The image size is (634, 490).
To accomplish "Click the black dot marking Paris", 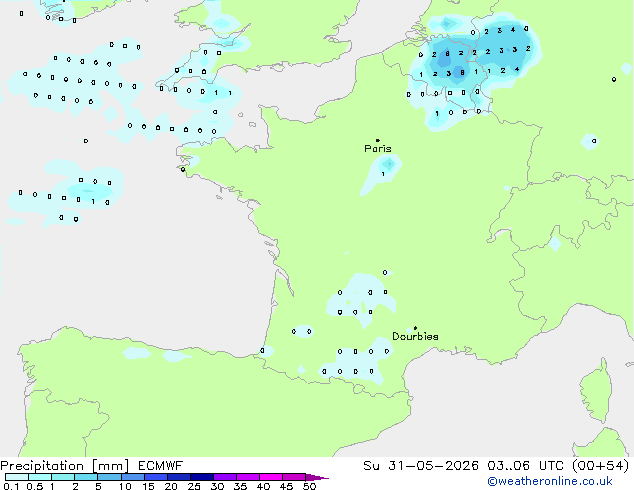I will (x=378, y=140).
